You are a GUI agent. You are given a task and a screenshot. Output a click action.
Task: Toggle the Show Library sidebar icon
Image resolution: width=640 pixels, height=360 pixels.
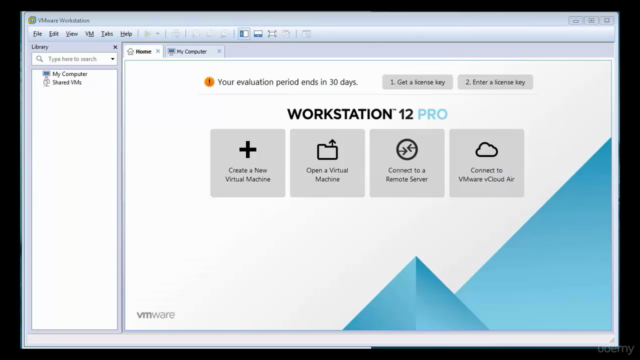tap(244, 34)
